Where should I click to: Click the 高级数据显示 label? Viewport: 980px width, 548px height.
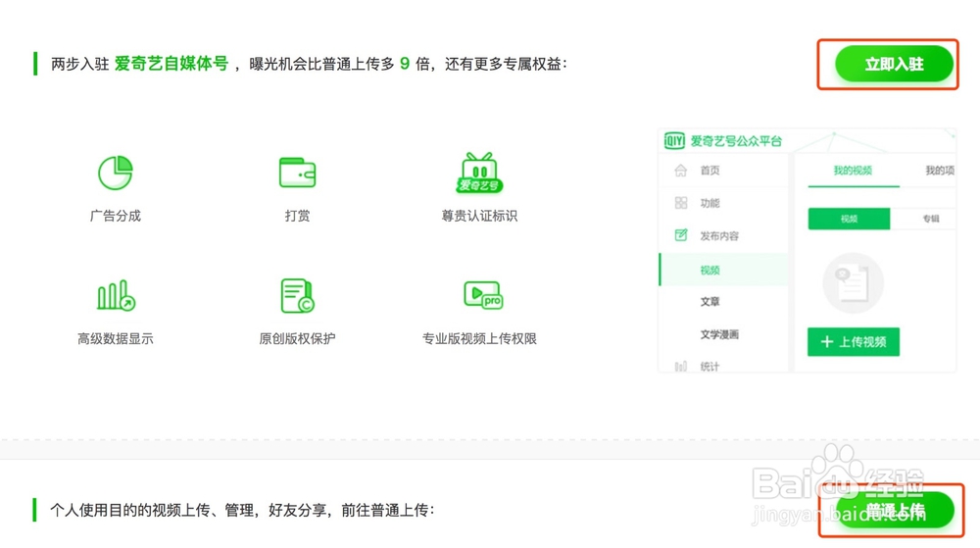click(116, 338)
